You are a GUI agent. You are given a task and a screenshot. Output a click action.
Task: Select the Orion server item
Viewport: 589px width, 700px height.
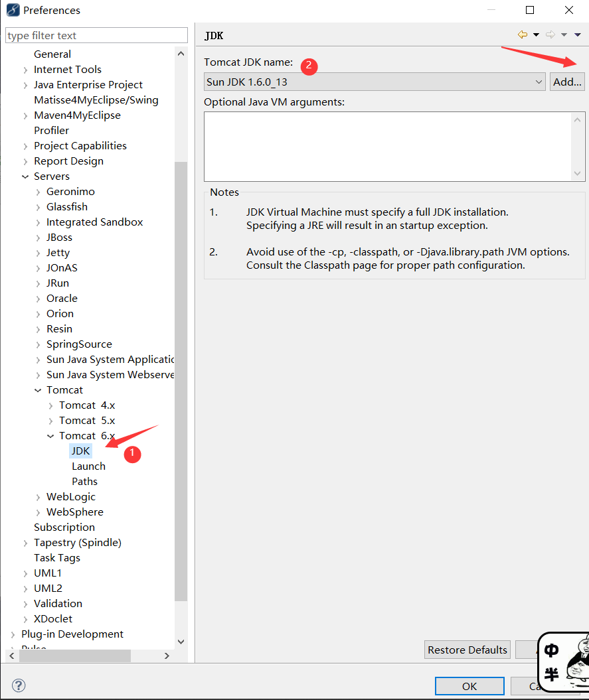click(60, 313)
